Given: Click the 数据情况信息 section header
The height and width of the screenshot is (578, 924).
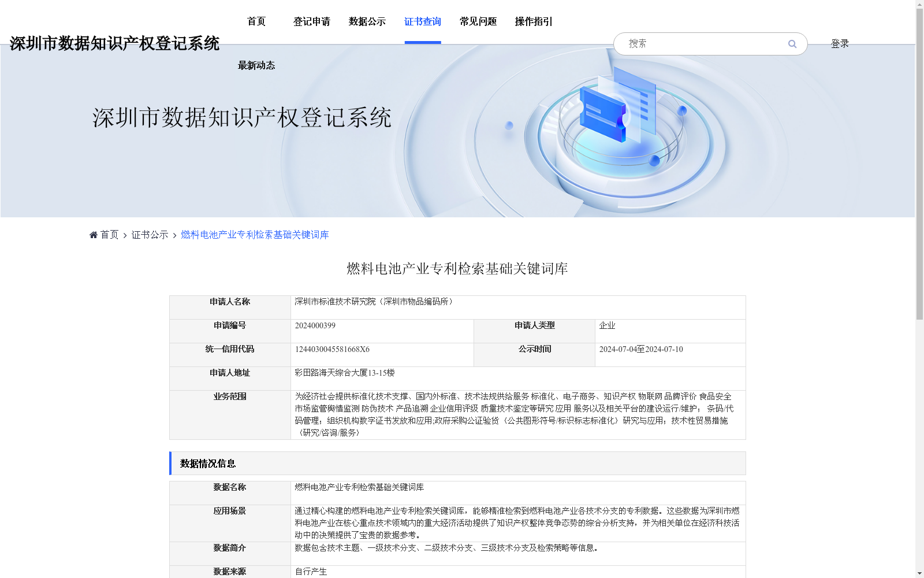Looking at the screenshot, I should point(458,464).
